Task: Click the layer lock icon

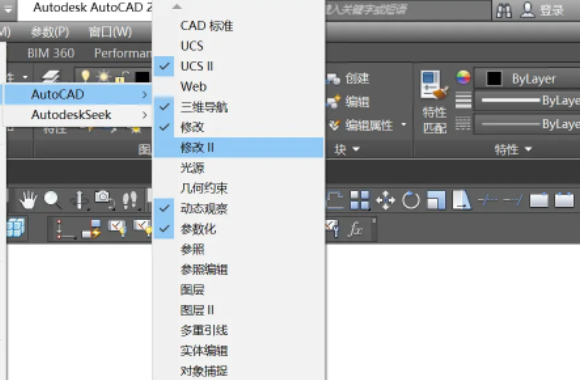Action: [121, 77]
